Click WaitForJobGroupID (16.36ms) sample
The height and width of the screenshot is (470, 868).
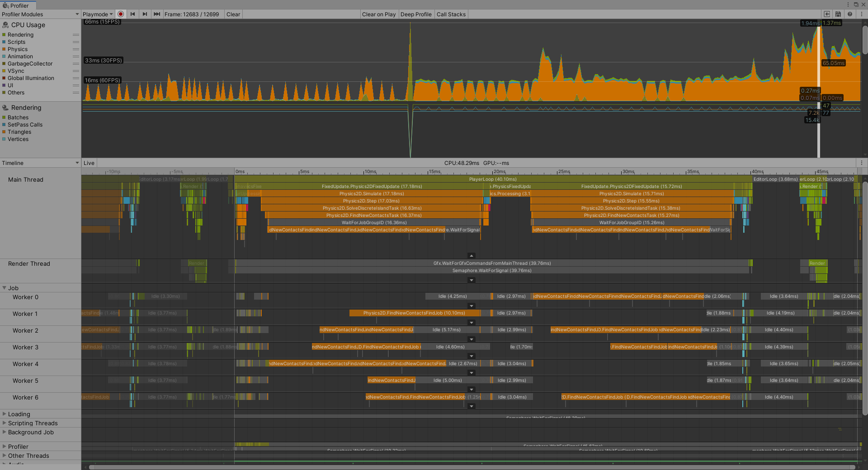pyautogui.click(x=374, y=222)
